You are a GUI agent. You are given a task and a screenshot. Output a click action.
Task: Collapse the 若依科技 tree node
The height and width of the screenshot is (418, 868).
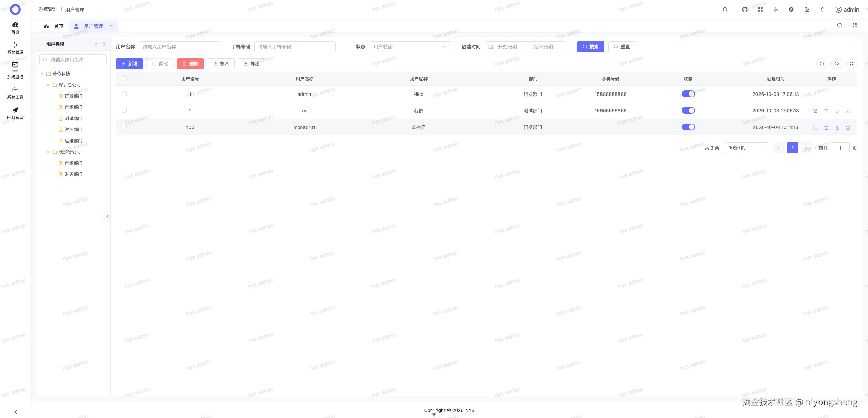coord(42,74)
